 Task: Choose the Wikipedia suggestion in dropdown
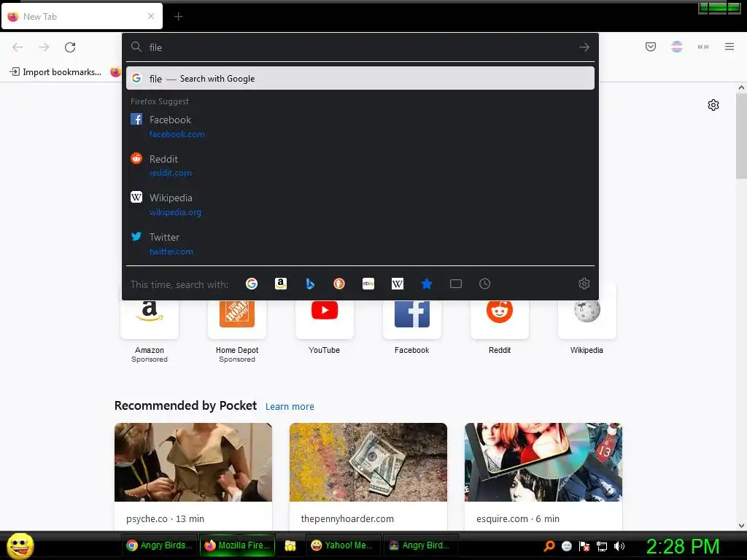click(360, 204)
